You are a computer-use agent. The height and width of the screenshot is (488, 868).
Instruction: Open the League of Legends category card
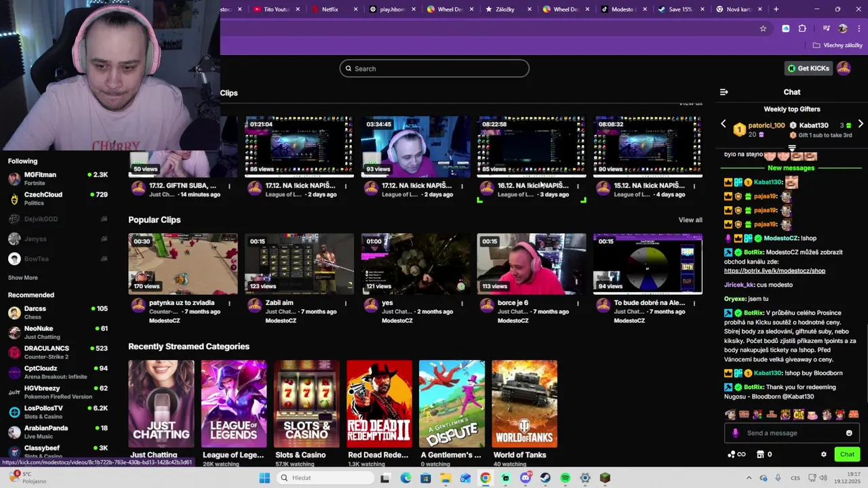(x=234, y=404)
